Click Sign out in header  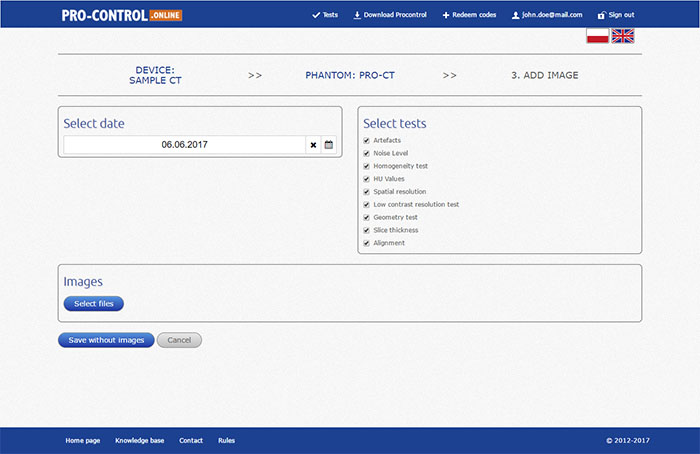click(616, 15)
